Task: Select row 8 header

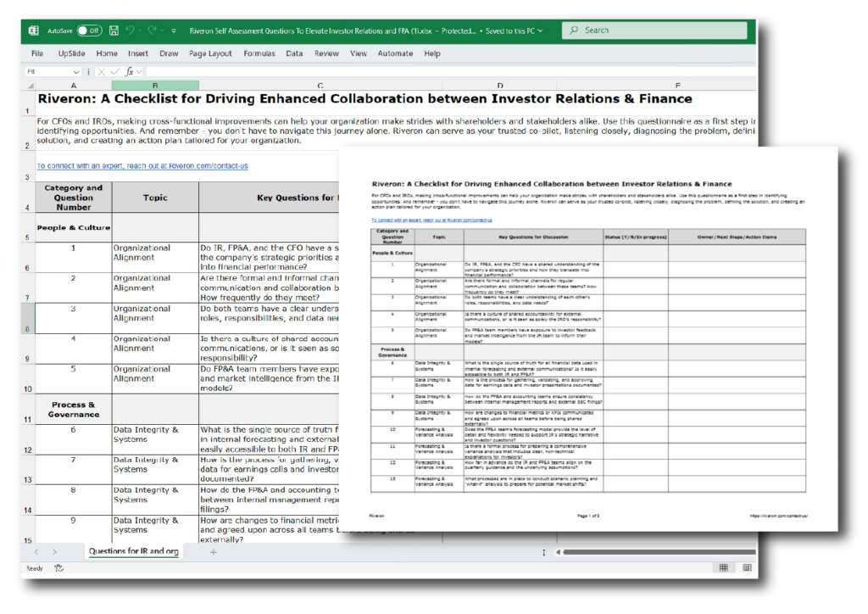Action: click(28, 318)
